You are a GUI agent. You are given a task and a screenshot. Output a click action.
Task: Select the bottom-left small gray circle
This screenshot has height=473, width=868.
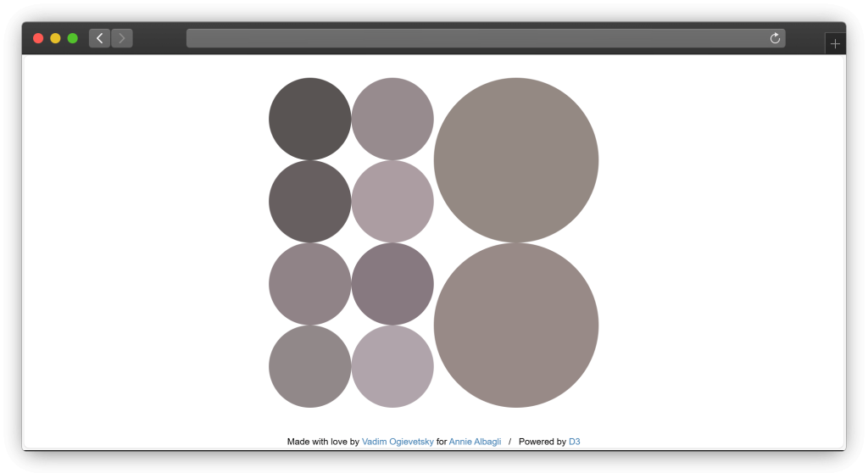coord(310,366)
